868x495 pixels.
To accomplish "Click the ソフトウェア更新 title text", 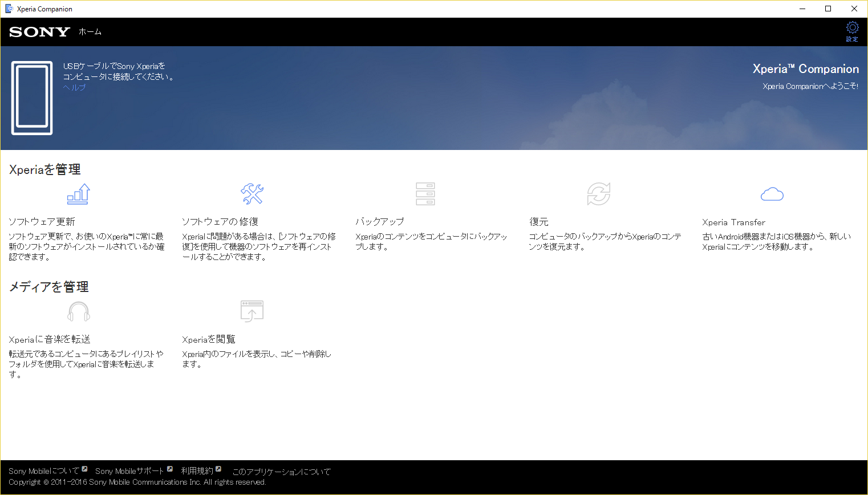I will (x=42, y=222).
